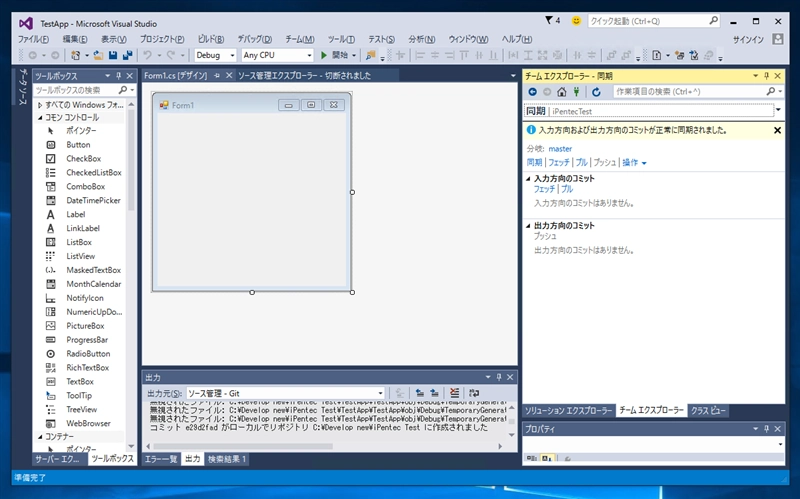Click the New Project toolbar icon
The width and height of the screenshot is (800, 499).
(76, 55)
